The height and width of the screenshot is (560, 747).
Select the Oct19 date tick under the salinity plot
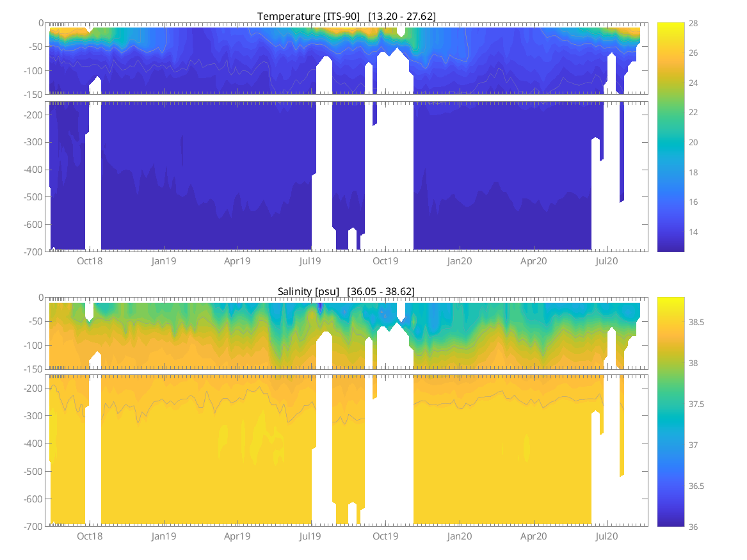click(x=385, y=536)
